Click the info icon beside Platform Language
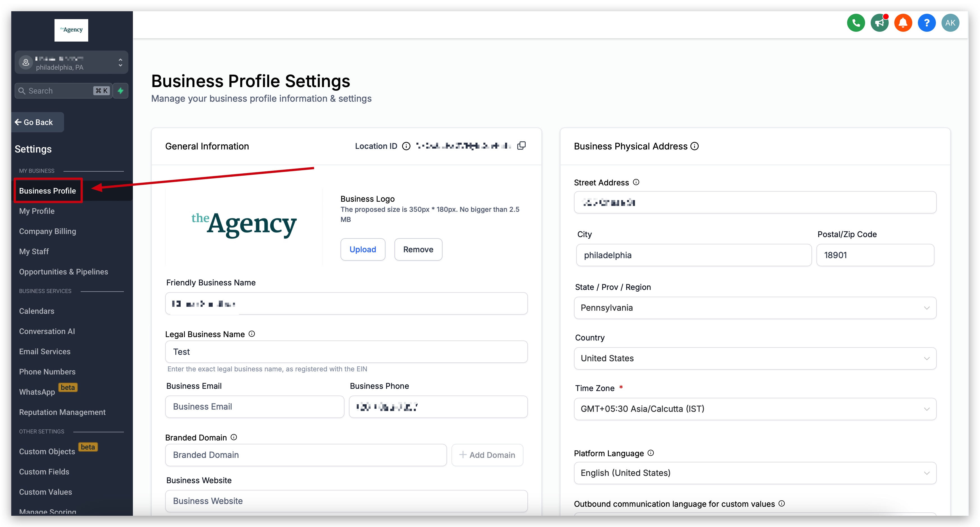 click(650, 453)
